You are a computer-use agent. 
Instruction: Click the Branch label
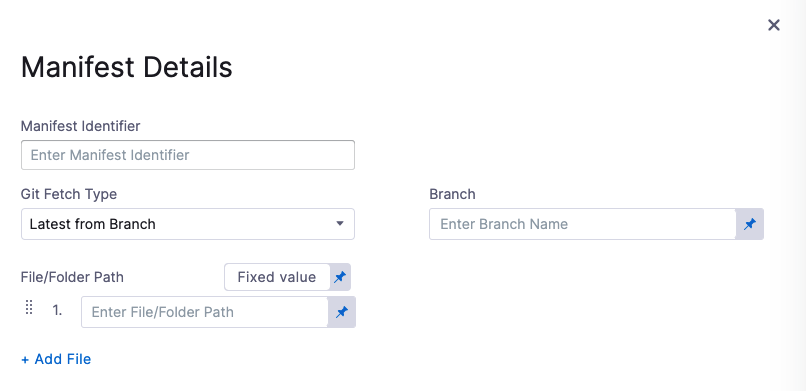pos(452,194)
